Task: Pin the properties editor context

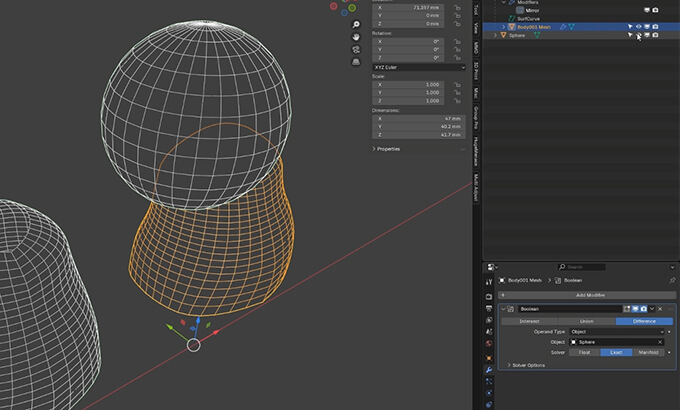Action: (x=671, y=281)
